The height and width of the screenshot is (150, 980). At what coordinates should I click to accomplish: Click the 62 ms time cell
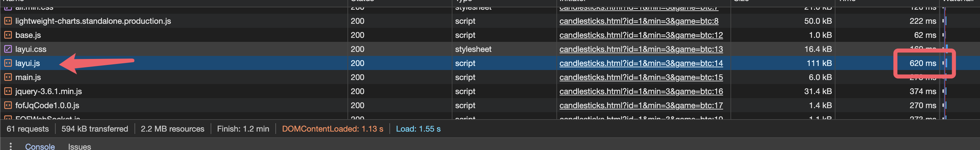click(x=925, y=35)
